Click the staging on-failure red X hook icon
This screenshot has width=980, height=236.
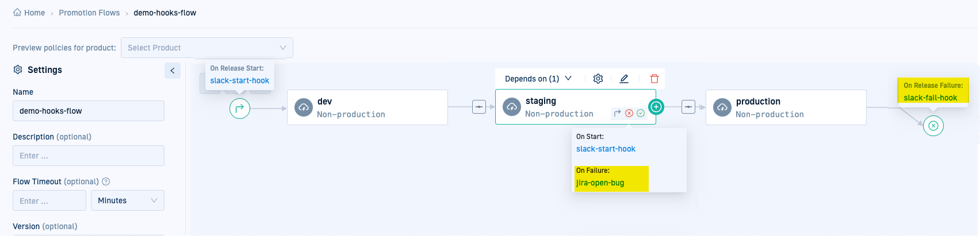point(629,113)
